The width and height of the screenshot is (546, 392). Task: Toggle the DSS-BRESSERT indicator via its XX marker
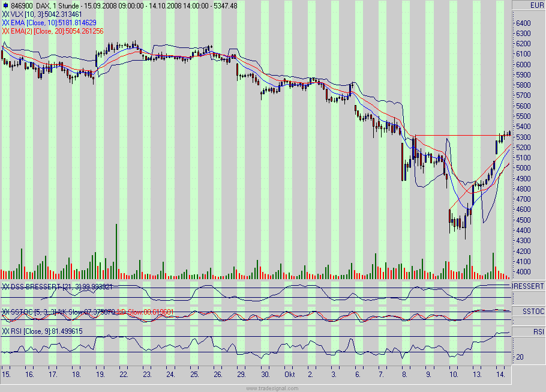click(5, 286)
